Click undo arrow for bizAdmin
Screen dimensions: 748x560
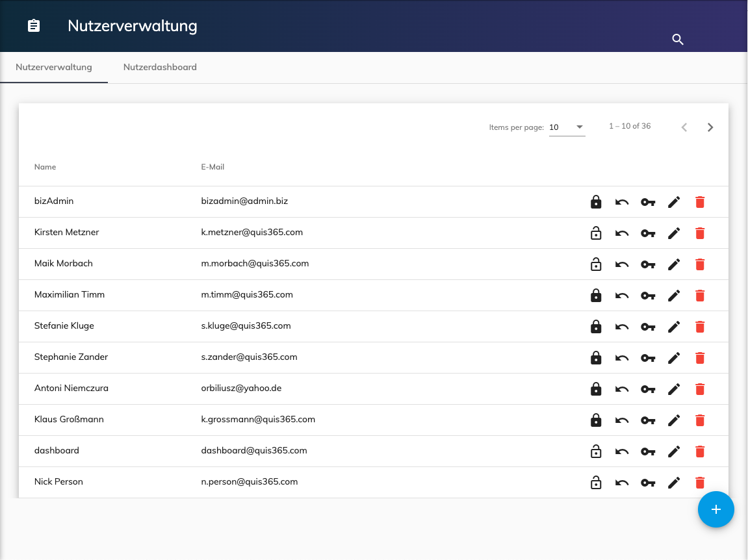tap(622, 202)
